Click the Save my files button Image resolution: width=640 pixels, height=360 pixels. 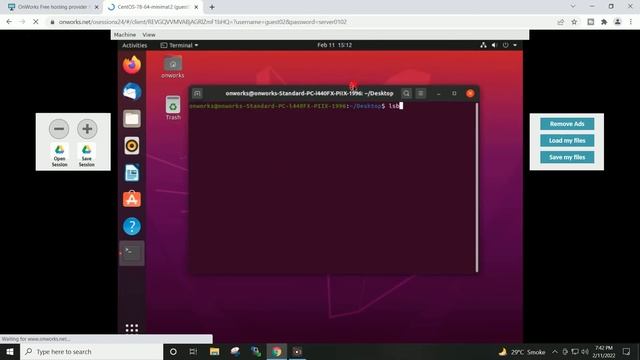coord(567,157)
